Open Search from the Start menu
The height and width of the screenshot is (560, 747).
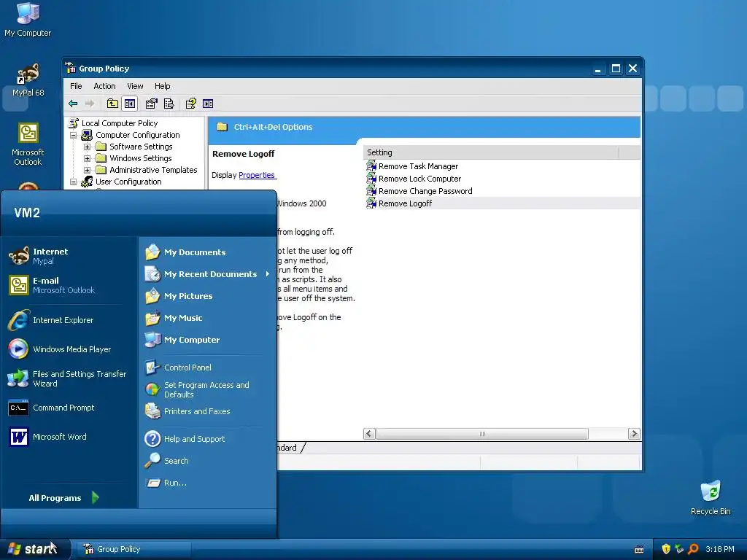[167, 461]
